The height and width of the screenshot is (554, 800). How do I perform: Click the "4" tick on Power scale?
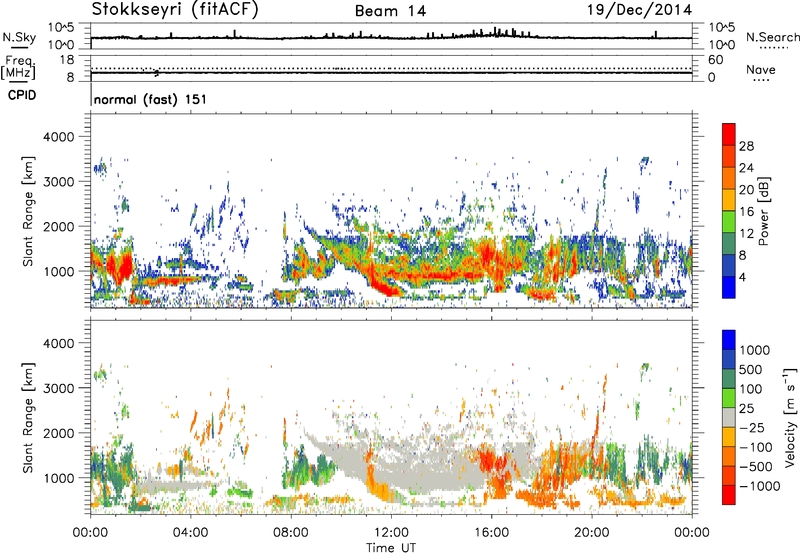point(742,278)
